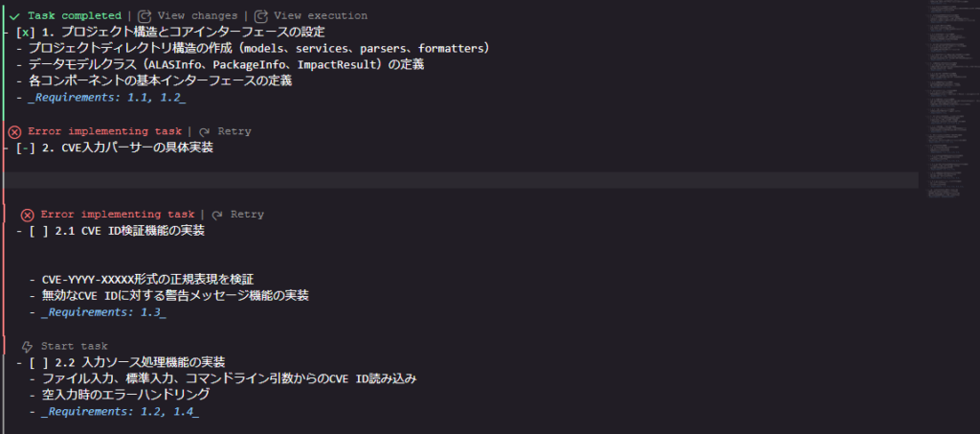
Task: Click the red error icon above task 2.1
Action: pos(28,216)
